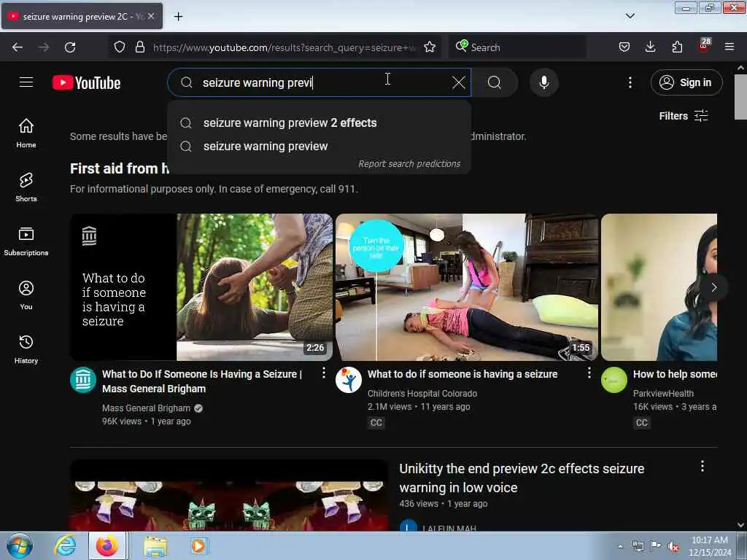Open History from the sidebar
This screenshot has height=560, width=747.
(x=26, y=349)
